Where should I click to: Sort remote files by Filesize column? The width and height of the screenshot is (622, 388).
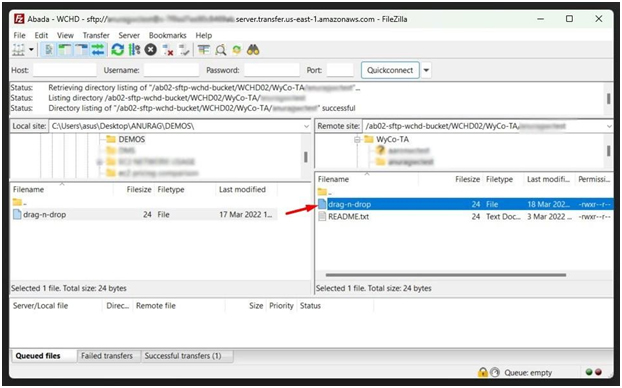[x=451, y=179]
